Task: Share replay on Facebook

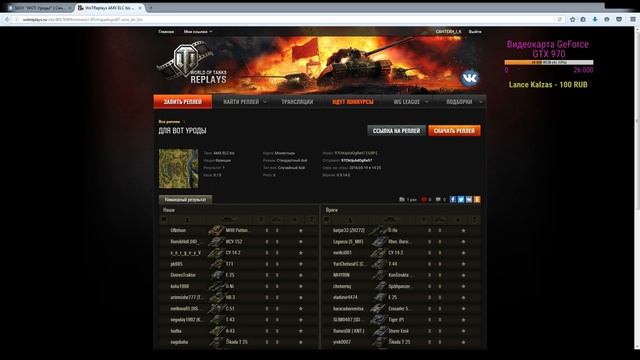Action: pos(453,199)
